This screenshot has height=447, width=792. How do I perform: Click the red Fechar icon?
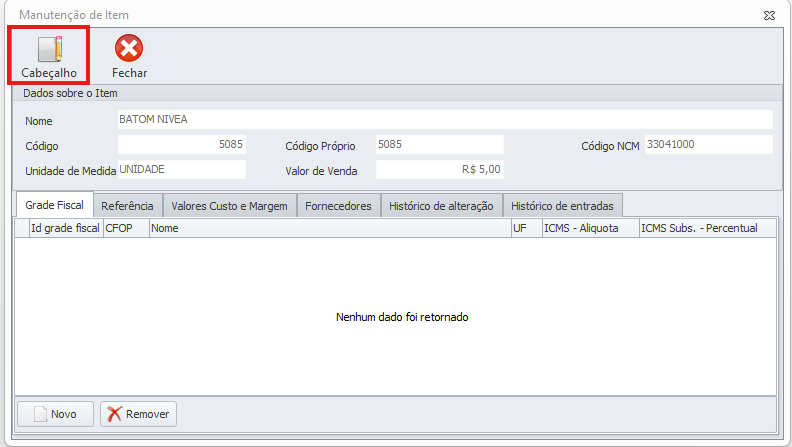click(x=129, y=50)
